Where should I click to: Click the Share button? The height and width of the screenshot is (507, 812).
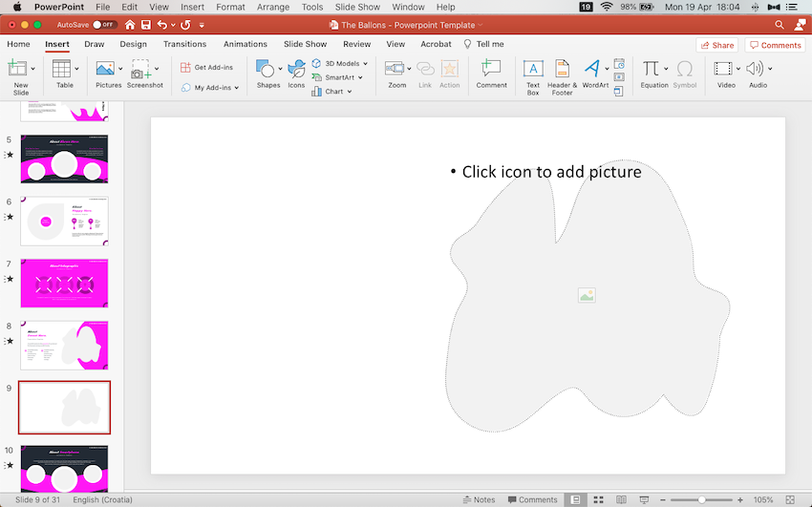(716, 45)
